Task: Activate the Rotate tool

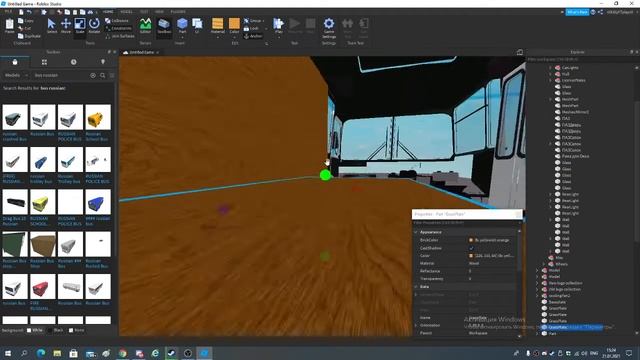Action: pyautogui.click(x=94, y=26)
